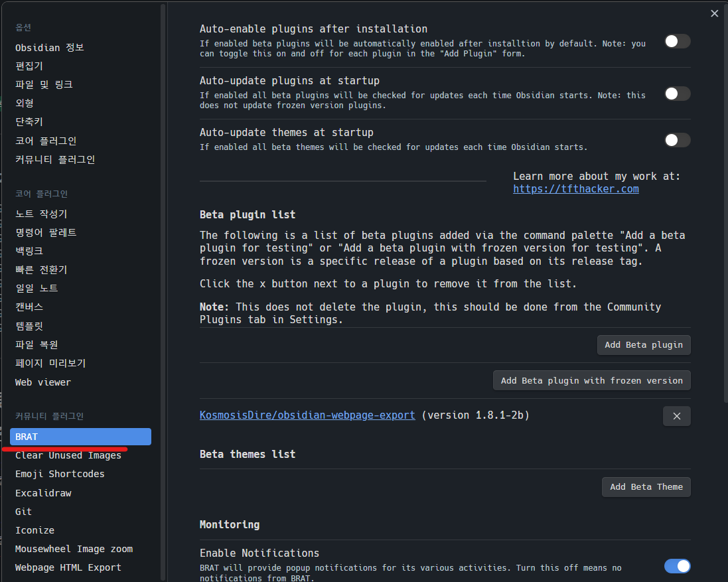Turn on Auto-update themes at startup
This screenshot has height=582, width=728.
[x=678, y=140]
